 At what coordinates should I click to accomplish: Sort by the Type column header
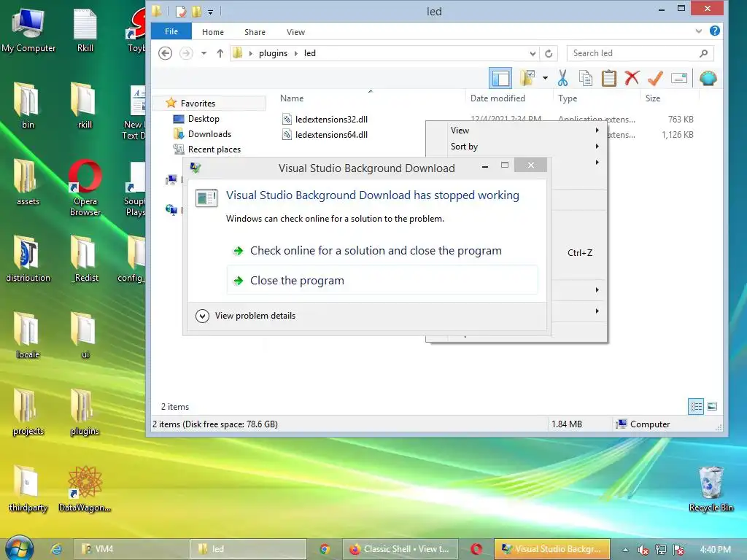coord(568,98)
